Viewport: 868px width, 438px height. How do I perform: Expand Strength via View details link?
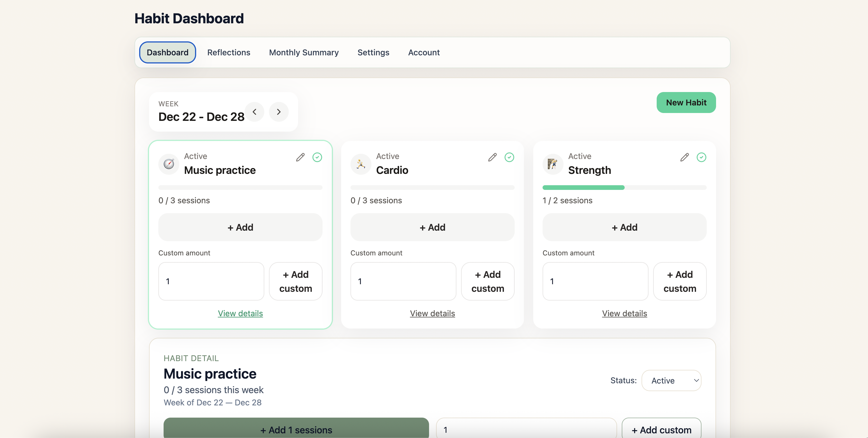[624, 313]
